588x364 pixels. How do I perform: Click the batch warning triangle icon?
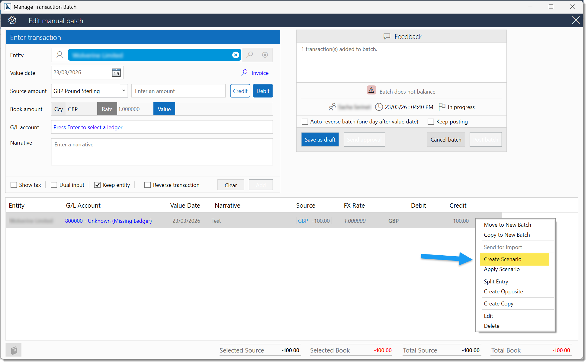371,90
